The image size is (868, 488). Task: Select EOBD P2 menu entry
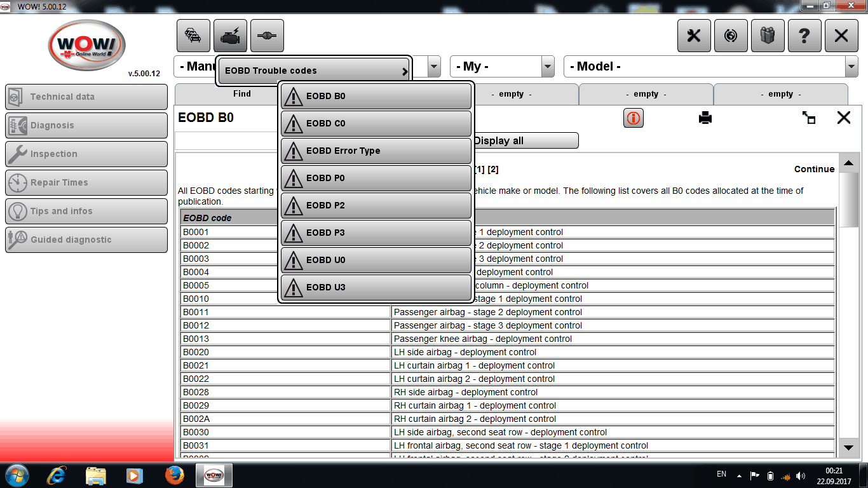click(x=376, y=205)
